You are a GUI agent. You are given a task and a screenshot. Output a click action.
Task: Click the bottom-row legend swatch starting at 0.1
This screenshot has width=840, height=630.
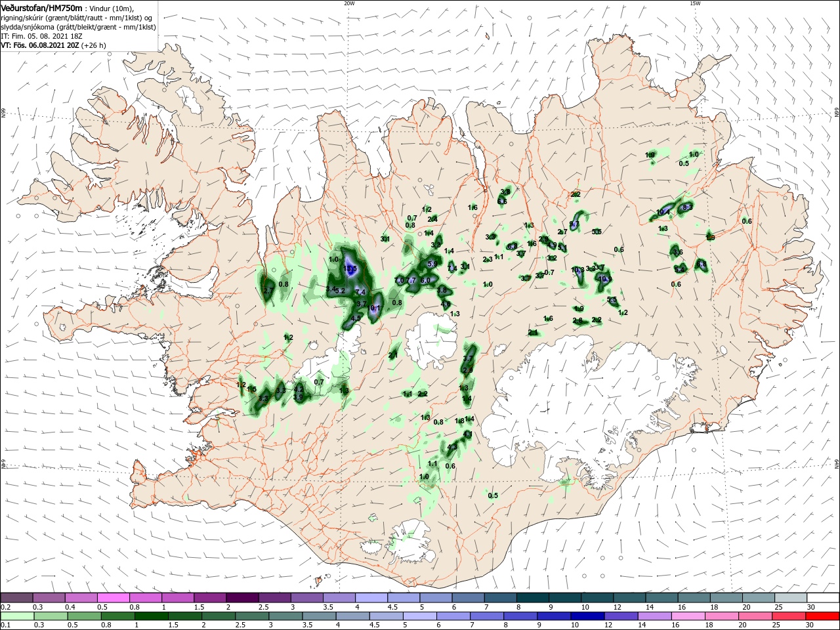tap(17, 617)
